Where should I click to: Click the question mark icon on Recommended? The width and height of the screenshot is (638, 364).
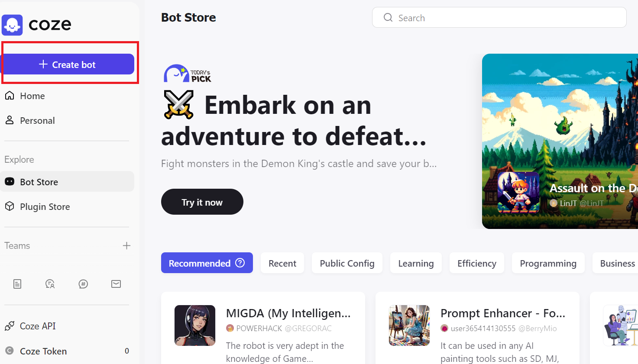(x=240, y=263)
